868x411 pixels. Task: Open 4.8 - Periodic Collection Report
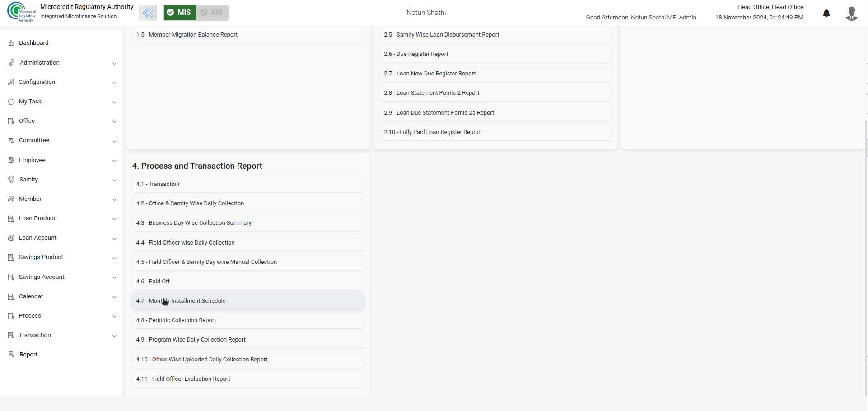(247, 320)
